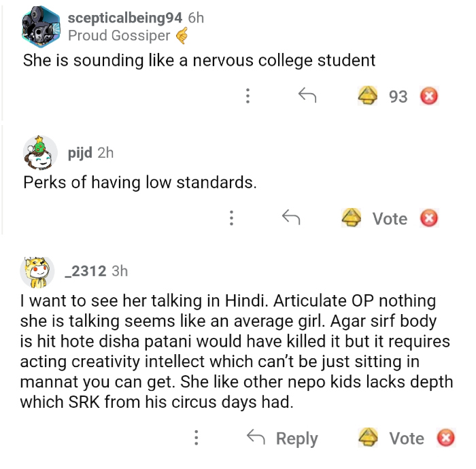
Task: Downvote pijd's comment
Action: coord(428,218)
